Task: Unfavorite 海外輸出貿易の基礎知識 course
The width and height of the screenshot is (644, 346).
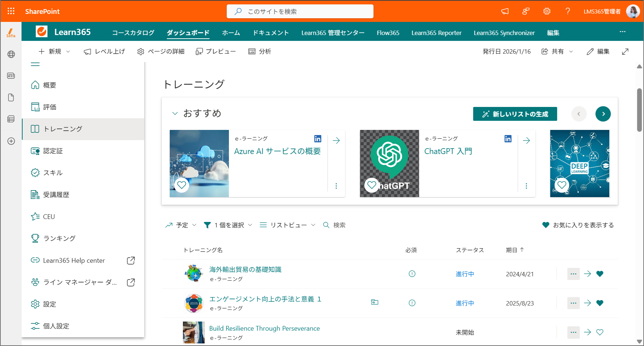Action: [x=600, y=274]
